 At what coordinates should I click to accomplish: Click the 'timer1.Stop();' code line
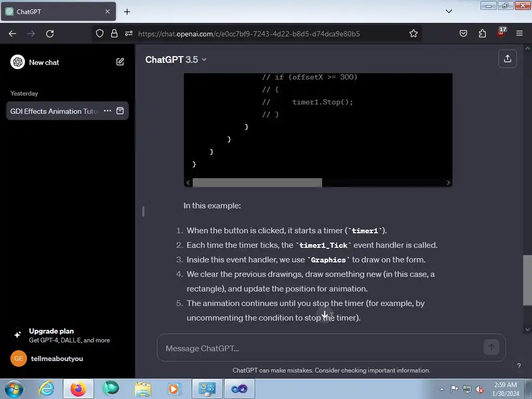point(322,102)
